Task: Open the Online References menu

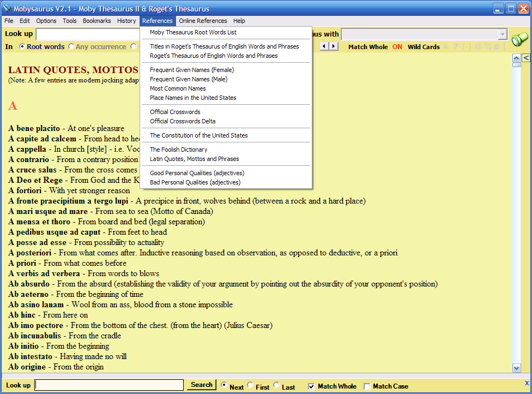Action: 203,21
